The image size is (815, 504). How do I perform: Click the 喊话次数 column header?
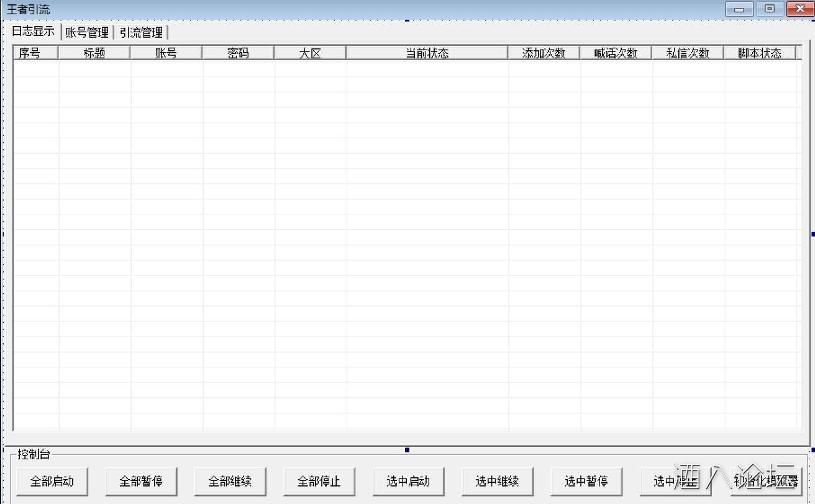[616, 53]
